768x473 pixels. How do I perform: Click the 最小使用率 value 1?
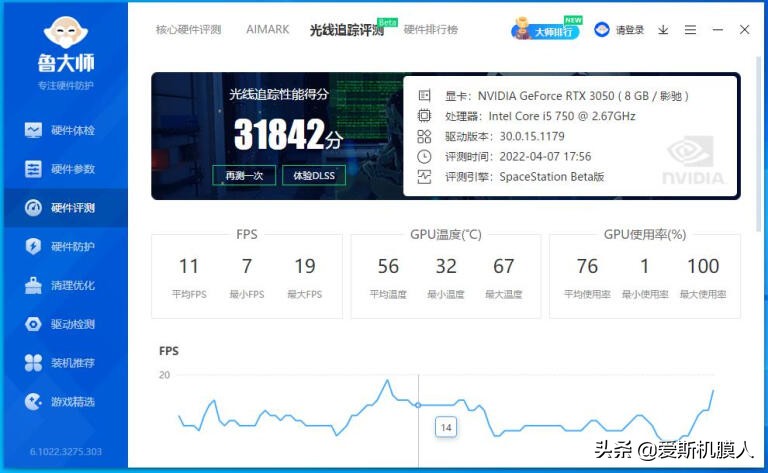(x=645, y=266)
